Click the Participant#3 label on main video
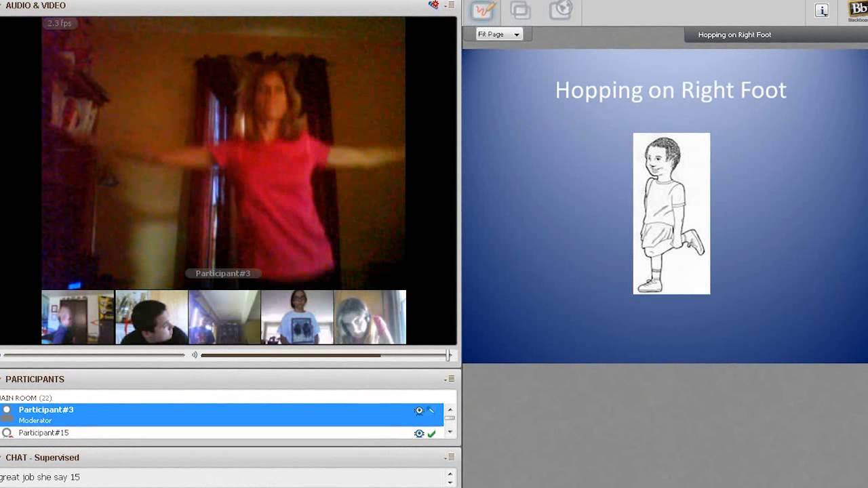 tap(223, 273)
